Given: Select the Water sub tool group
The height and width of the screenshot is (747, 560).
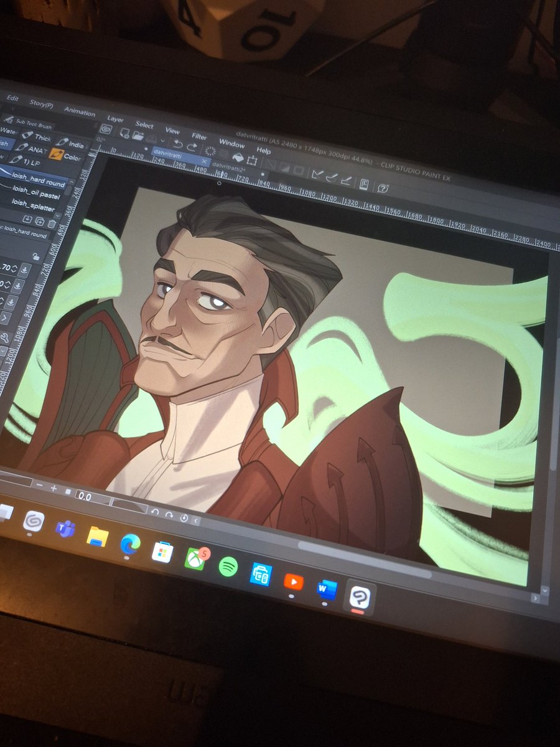Looking at the screenshot, I should point(8,131).
